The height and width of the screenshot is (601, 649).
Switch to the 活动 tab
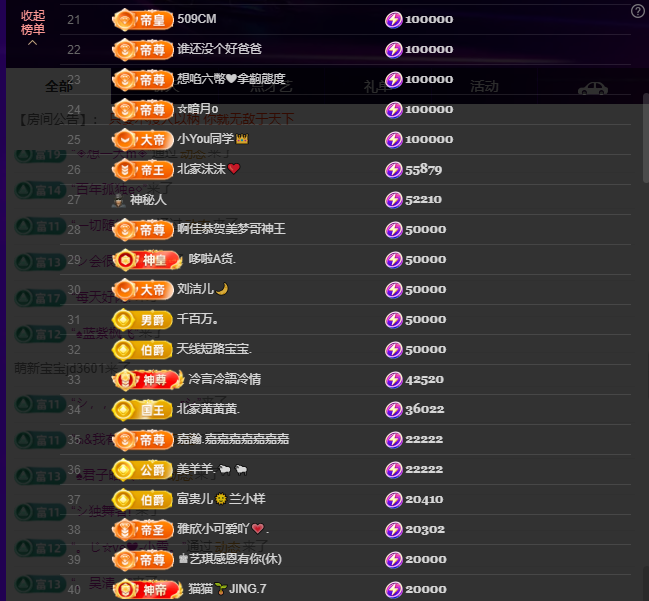[x=484, y=87]
